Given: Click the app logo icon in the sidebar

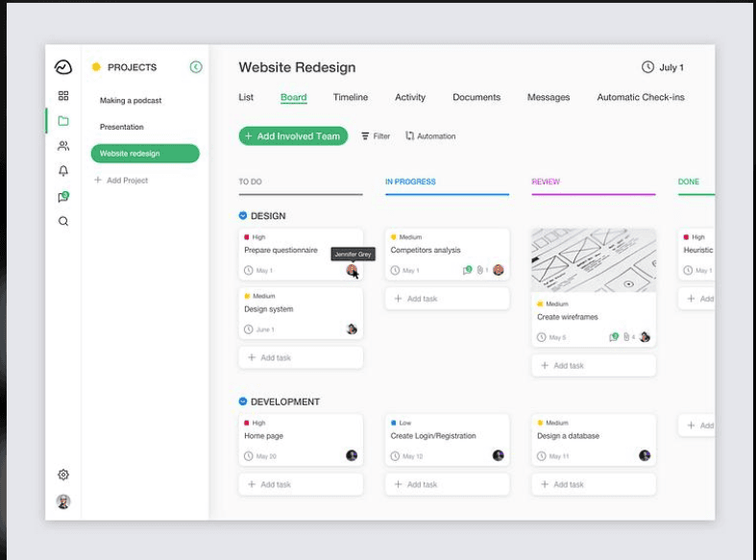Looking at the screenshot, I should (x=63, y=67).
